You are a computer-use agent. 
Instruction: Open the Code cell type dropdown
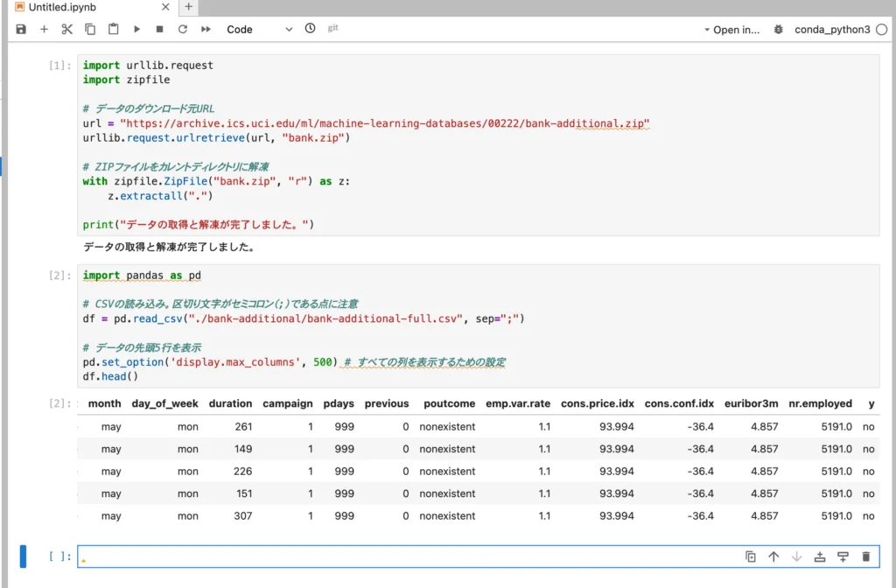(259, 29)
